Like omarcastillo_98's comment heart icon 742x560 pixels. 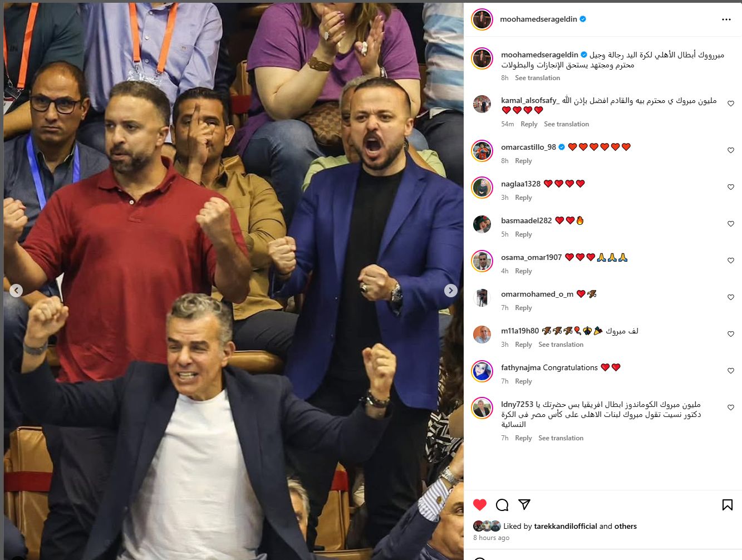tap(731, 150)
